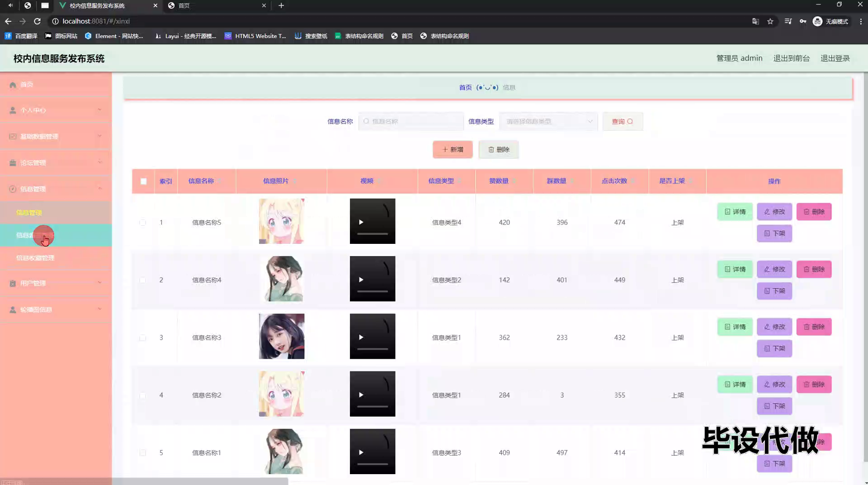Open the translate page icon in the address bar
This screenshot has width=868, height=485.
point(755,21)
